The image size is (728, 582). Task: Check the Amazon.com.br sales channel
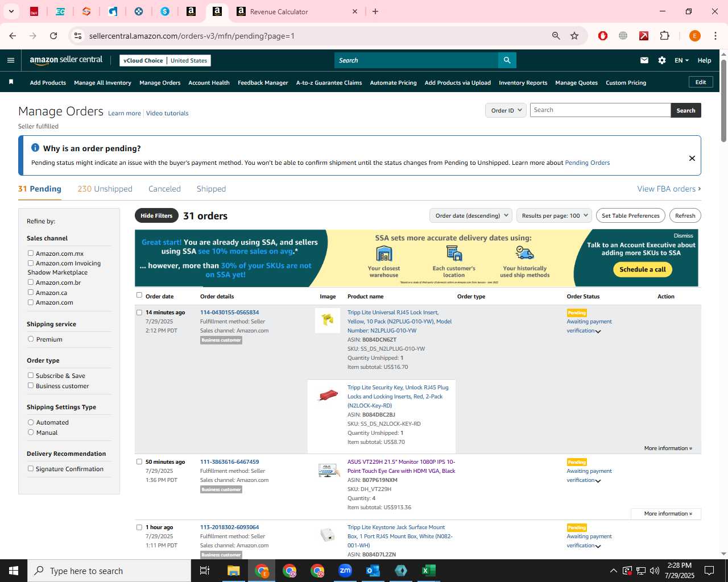pos(31,282)
